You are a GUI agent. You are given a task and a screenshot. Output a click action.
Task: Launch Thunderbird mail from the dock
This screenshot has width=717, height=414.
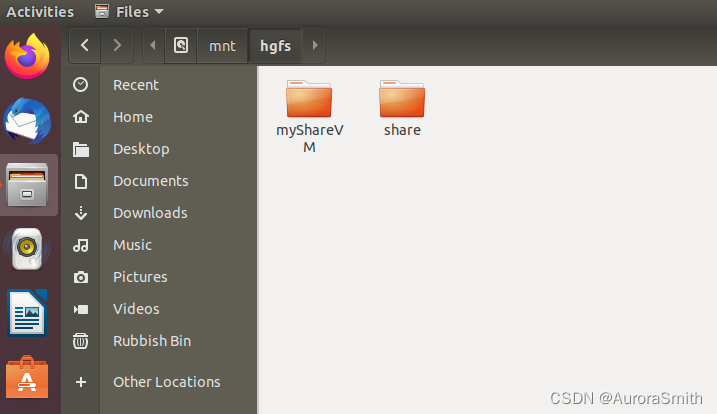coord(27,121)
